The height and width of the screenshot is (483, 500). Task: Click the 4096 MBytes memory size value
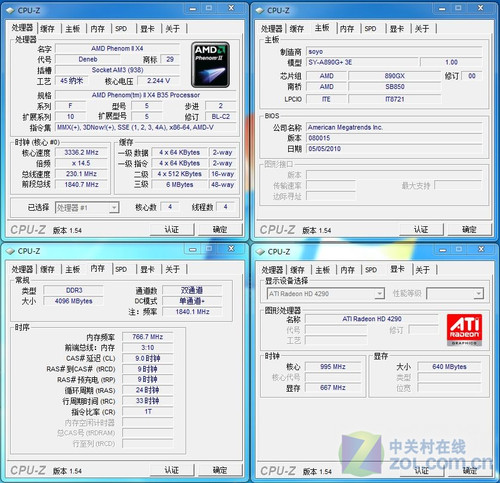[x=74, y=301]
